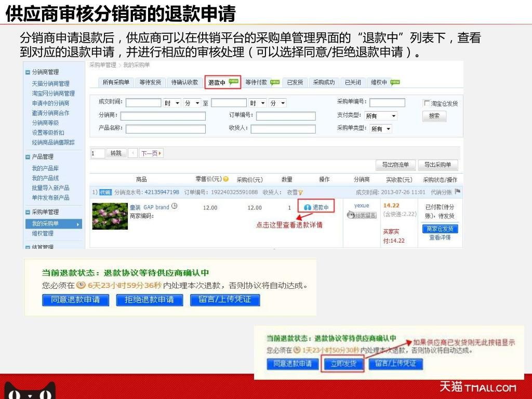Open 申请中的分销商 link

click(50, 103)
